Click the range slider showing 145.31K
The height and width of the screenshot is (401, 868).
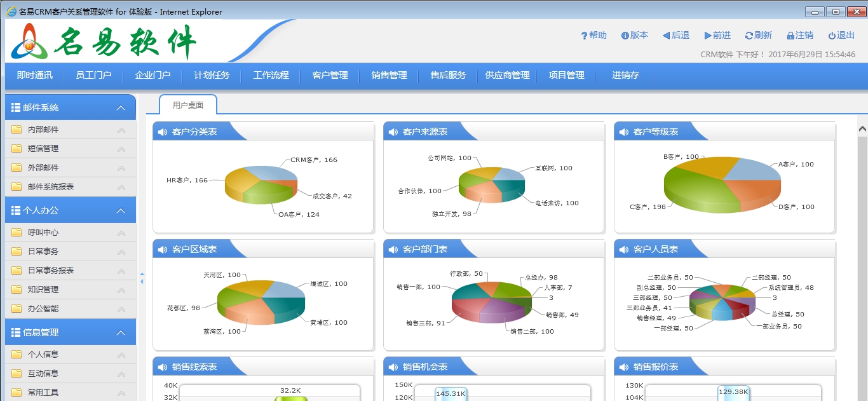[452, 394]
